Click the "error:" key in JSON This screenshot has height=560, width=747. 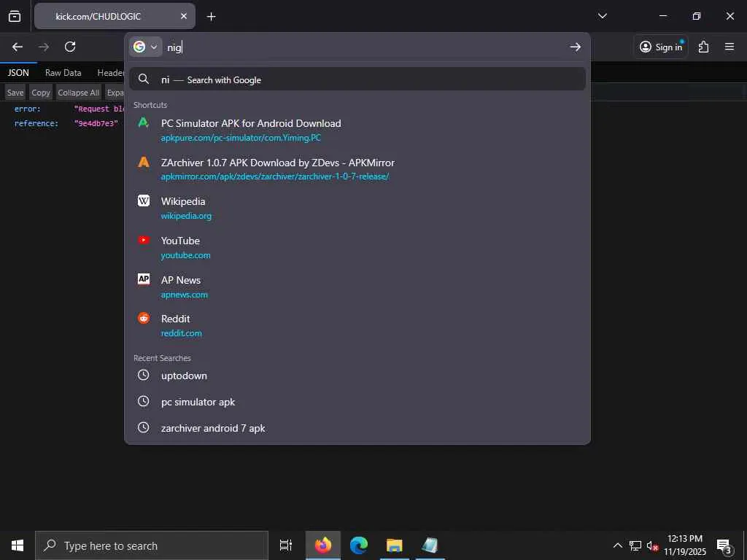coord(27,109)
